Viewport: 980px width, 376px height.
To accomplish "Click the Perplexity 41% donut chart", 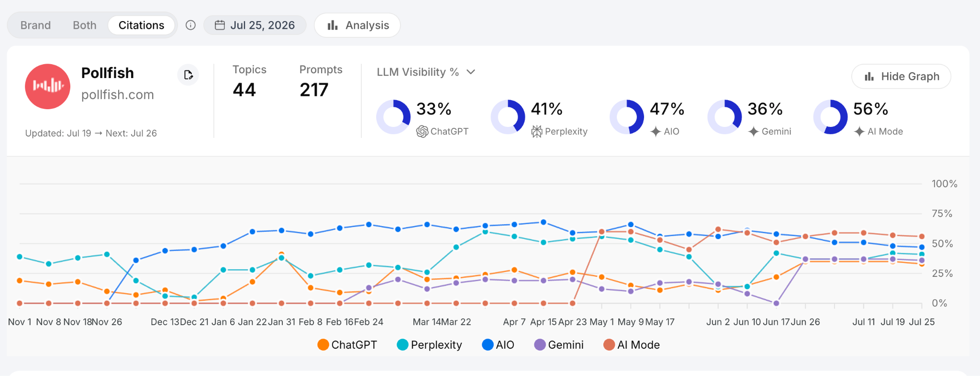I will [508, 117].
